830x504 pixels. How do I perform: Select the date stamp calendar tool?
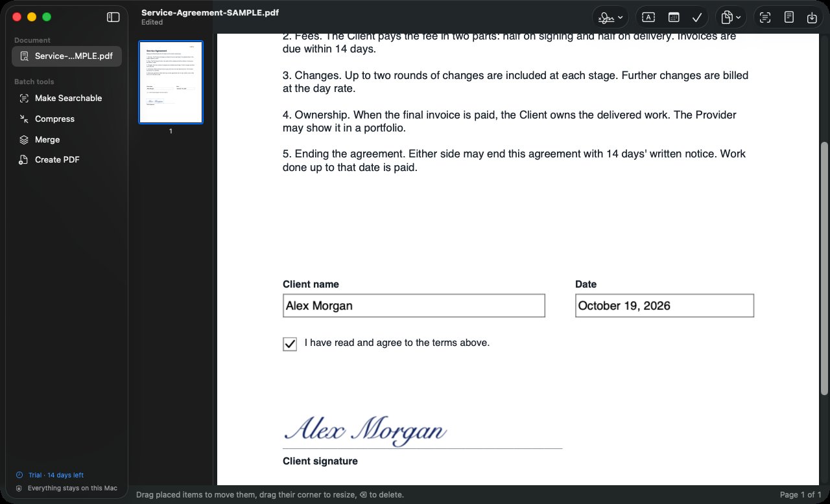674,17
